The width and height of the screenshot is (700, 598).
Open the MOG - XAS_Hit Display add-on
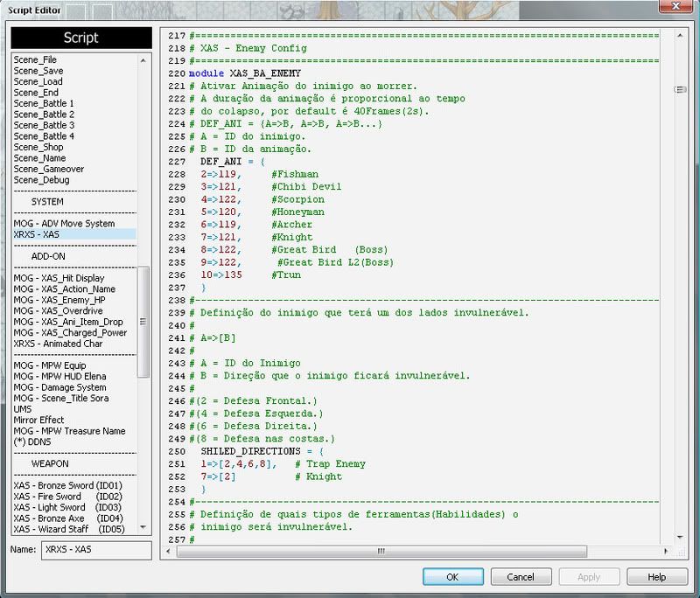click(x=59, y=278)
